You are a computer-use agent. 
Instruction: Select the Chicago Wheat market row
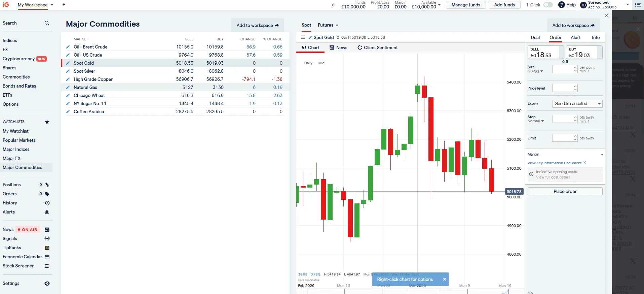[x=175, y=95]
